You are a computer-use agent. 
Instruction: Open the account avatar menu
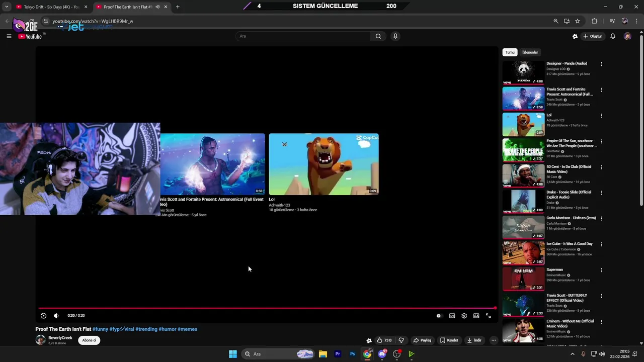click(x=627, y=36)
